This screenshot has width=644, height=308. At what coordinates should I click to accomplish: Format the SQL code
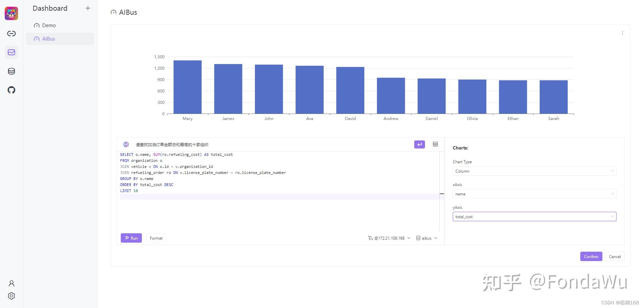pos(156,238)
